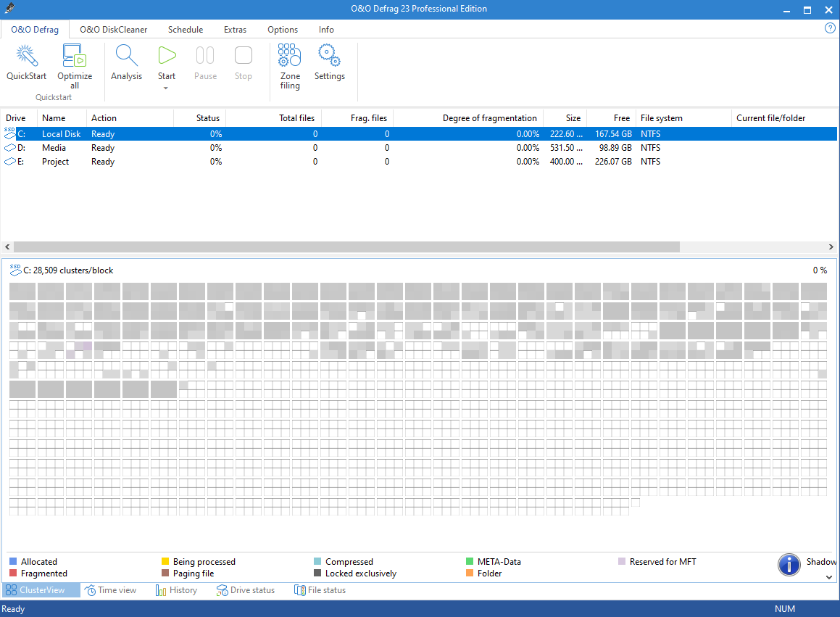
Task: Run Analysis with the magnifier icon
Action: coord(126,56)
